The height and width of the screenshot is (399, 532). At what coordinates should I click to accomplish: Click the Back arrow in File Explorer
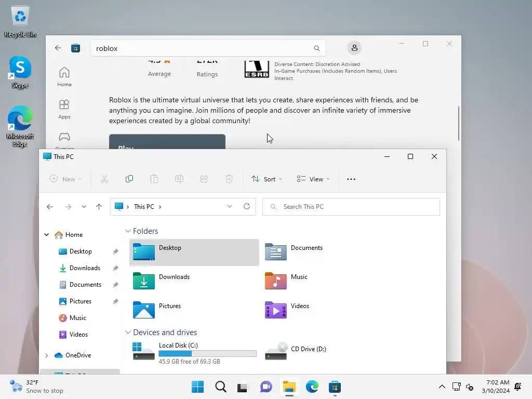click(50, 207)
